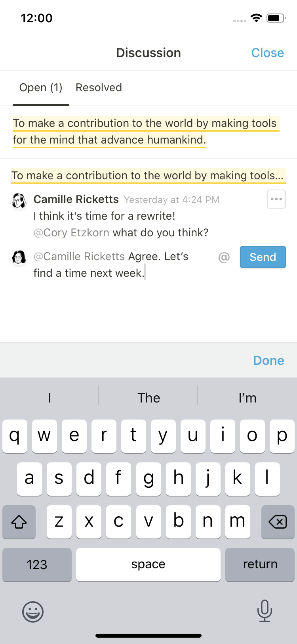Tap the three-dot comment options icon
The image size is (297, 644).
[x=276, y=199]
